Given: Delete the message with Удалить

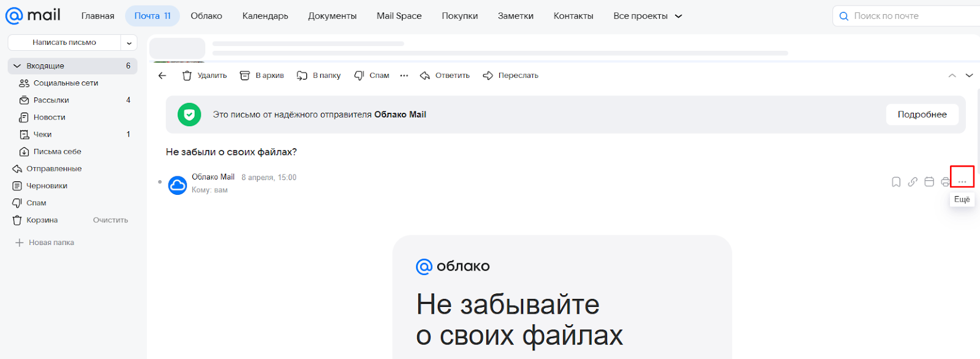Looking at the screenshot, I should (205, 75).
